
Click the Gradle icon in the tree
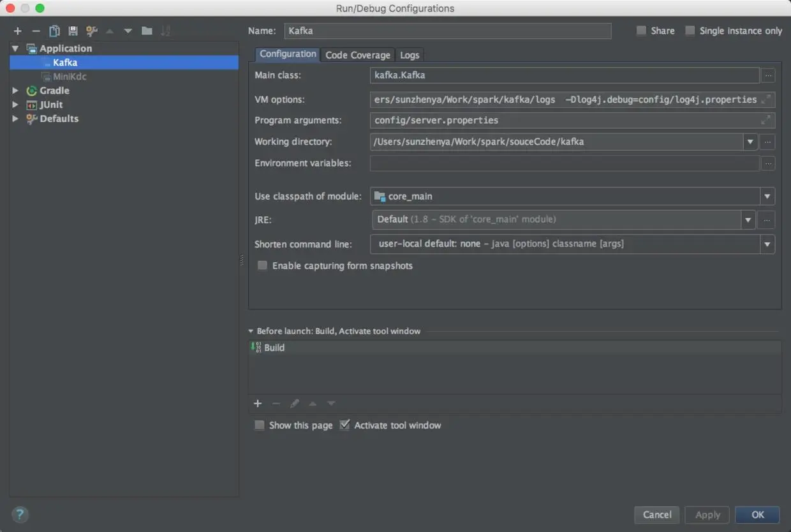[31, 91]
